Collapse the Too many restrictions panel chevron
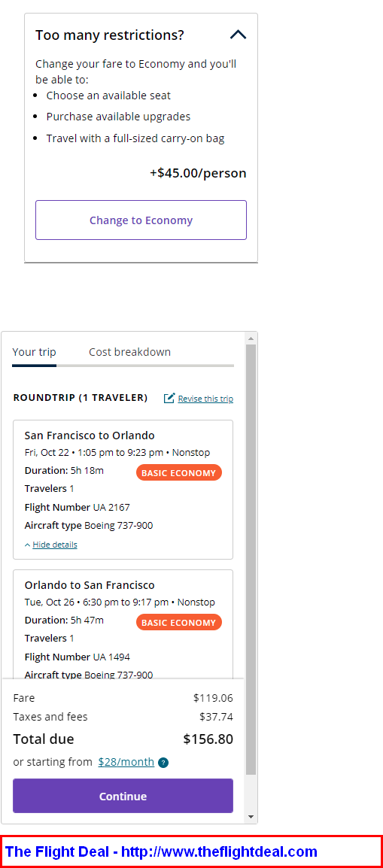This screenshot has height=868, width=383. (x=238, y=35)
